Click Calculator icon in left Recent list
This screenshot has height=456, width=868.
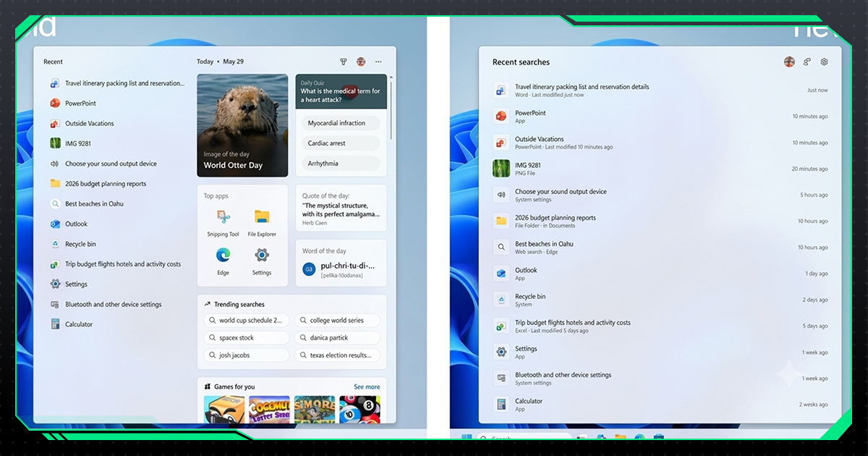pos(55,324)
